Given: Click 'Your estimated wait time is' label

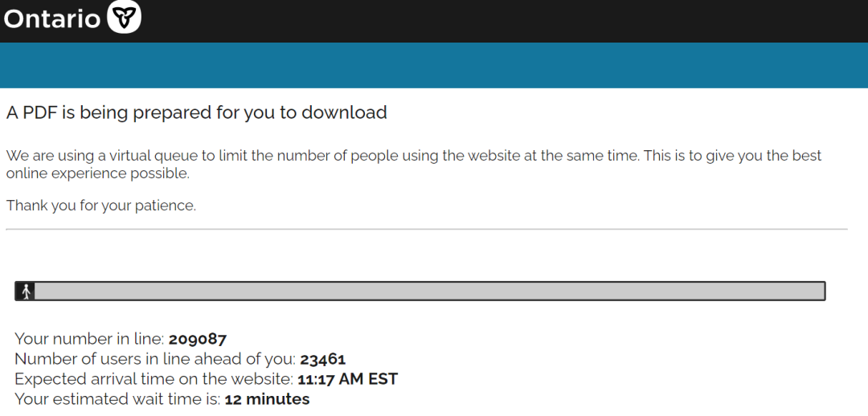Looking at the screenshot, I should click(x=118, y=399).
